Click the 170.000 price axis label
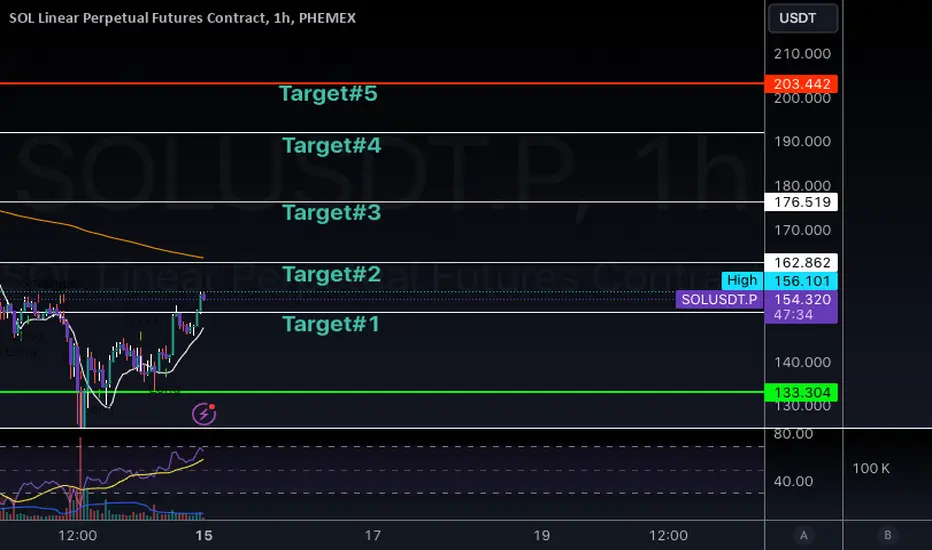Image resolution: width=932 pixels, height=550 pixels. coord(802,230)
